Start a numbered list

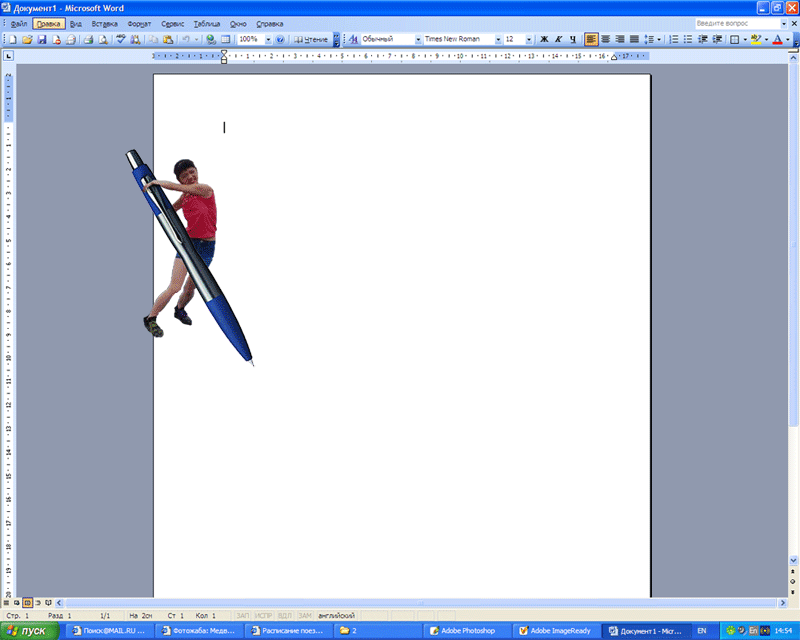(673, 39)
